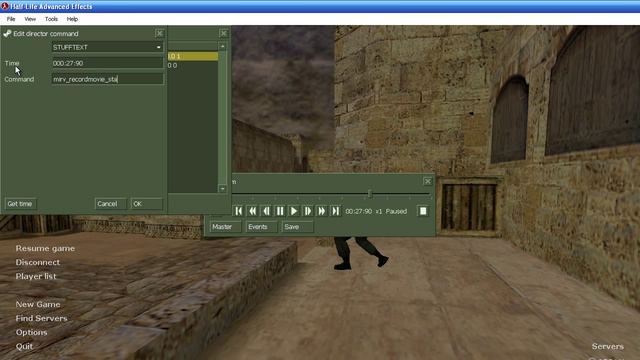The width and height of the screenshot is (640, 360).
Task: Close the events list panel
Action: (224, 33)
